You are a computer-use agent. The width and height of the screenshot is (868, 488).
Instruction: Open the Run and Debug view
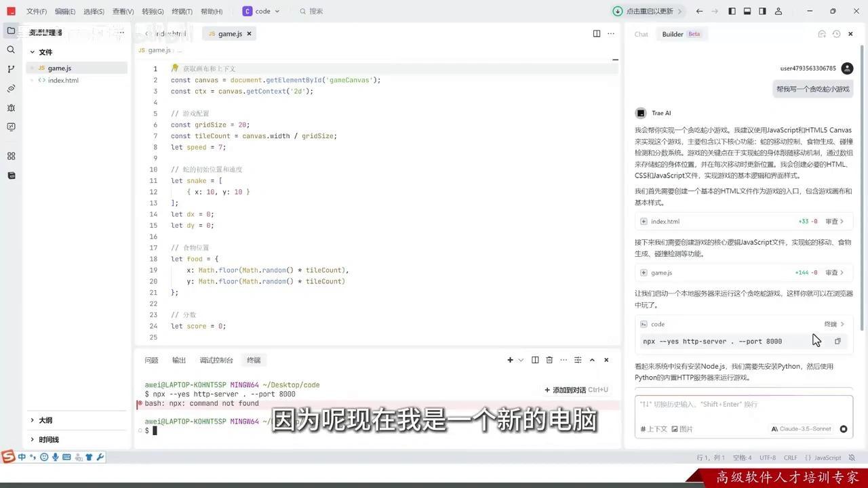11,107
